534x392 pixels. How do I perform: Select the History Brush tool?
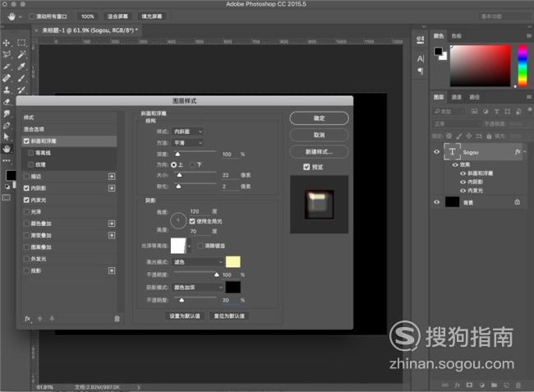21,90
